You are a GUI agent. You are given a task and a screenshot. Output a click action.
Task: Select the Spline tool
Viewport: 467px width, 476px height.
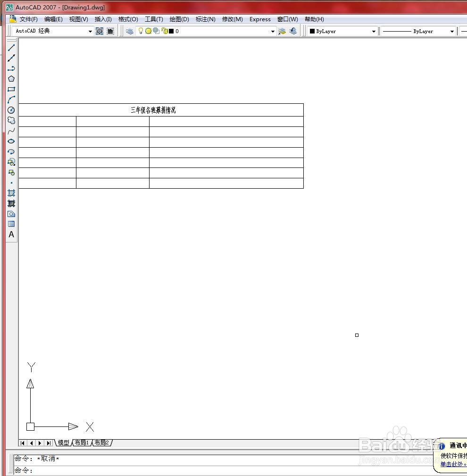coord(11,131)
